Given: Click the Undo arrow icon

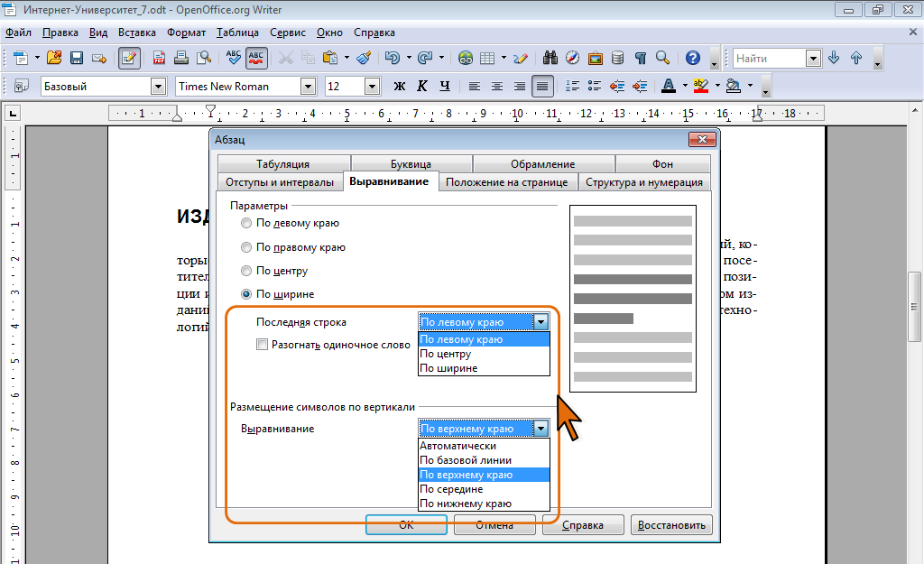Looking at the screenshot, I should (392, 58).
